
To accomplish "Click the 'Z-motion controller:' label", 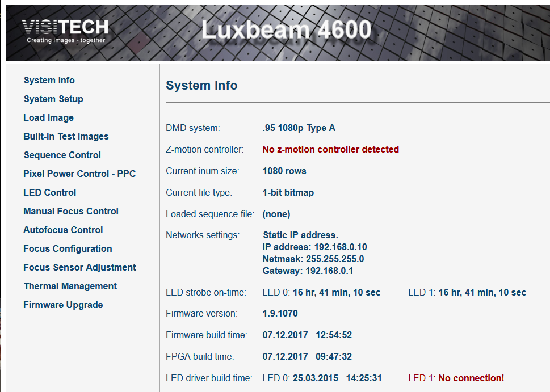I will point(205,149).
